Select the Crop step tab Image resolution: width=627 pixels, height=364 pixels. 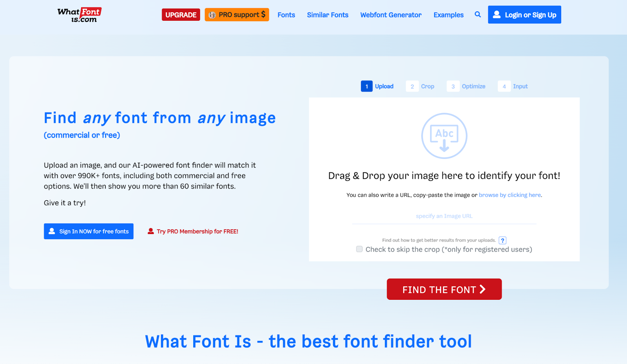coord(420,86)
